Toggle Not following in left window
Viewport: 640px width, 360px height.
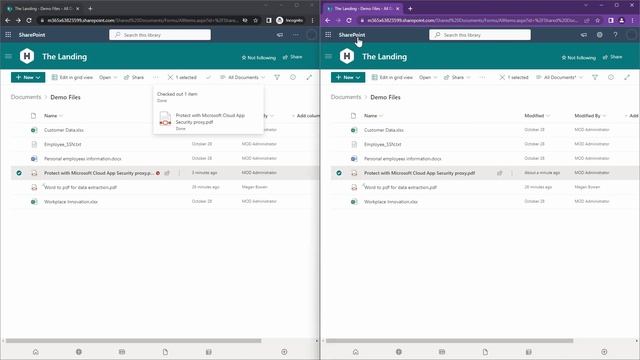click(x=259, y=58)
